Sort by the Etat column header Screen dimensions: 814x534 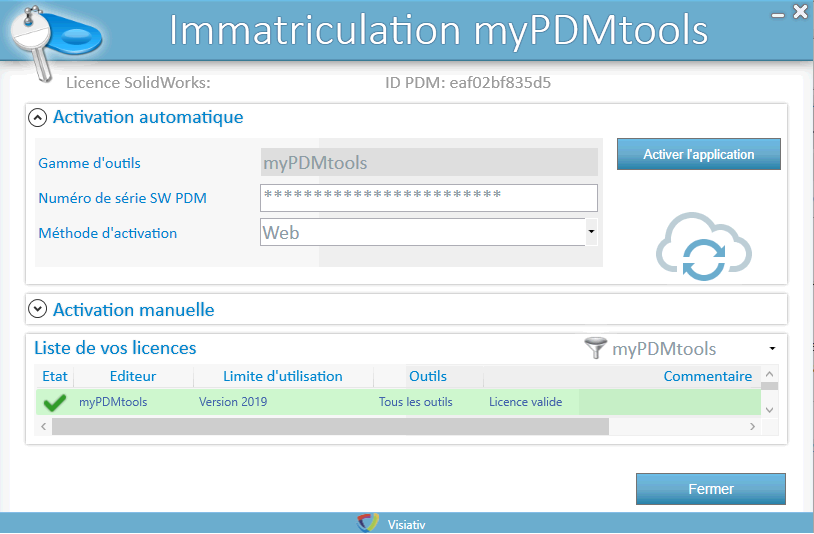(x=54, y=377)
